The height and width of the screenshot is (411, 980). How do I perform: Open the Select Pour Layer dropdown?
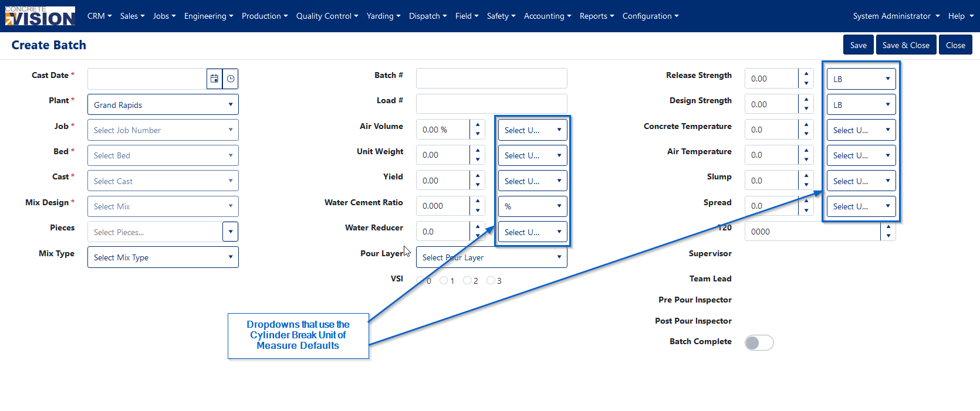click(x=492, y=257)
